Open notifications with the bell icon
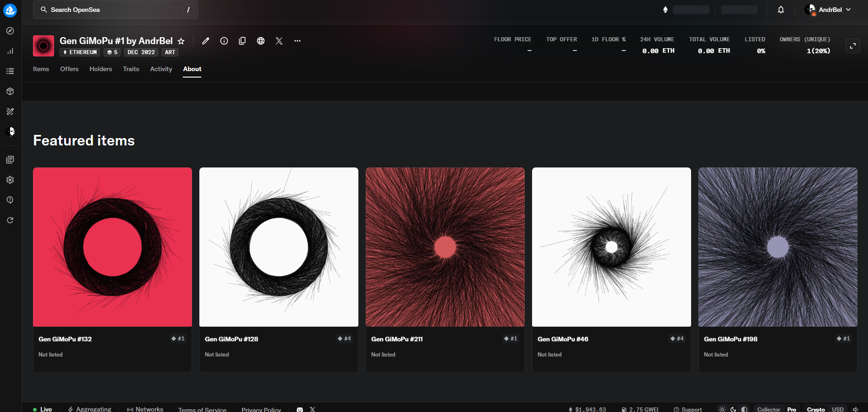 (781, 10)
